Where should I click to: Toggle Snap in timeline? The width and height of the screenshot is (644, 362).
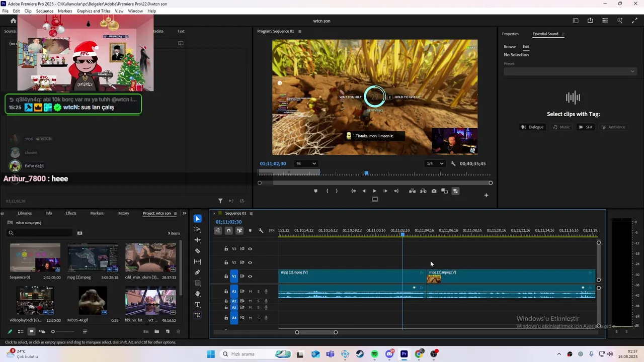tap(228, 231)
